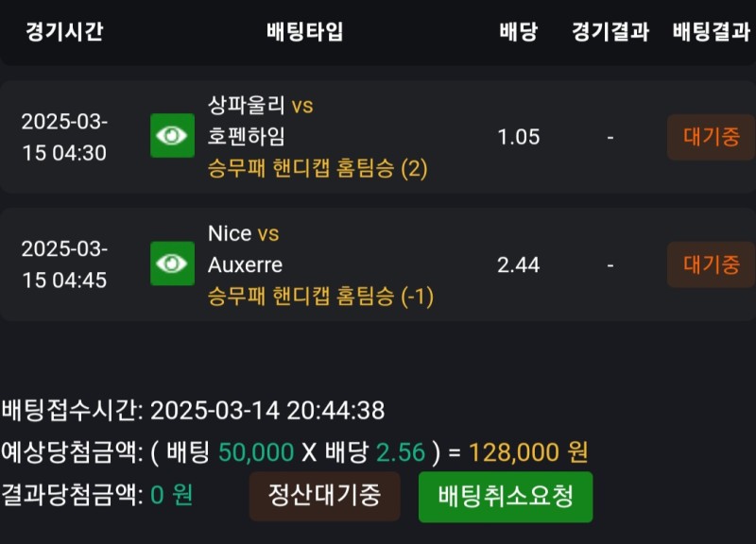Click the green eye icon for Nice match
The image size is (756, 544).
click(x=172, y=263)
